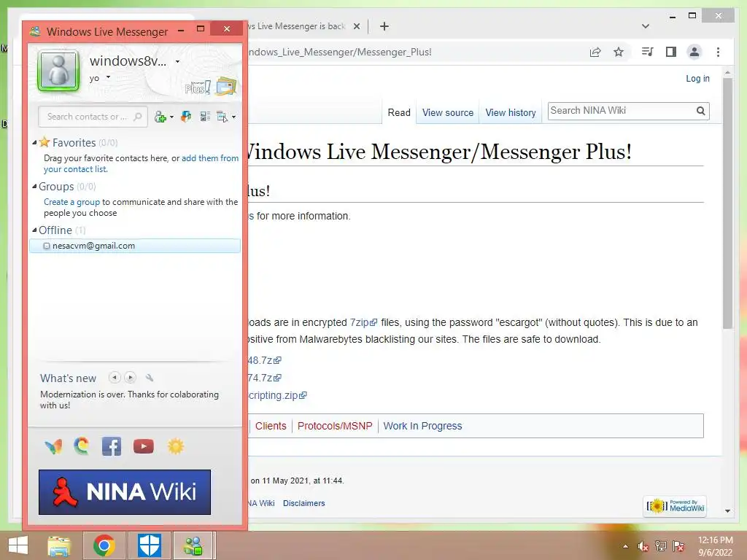Click the Windows Live Messenger title bar icon

click(35, 32)
